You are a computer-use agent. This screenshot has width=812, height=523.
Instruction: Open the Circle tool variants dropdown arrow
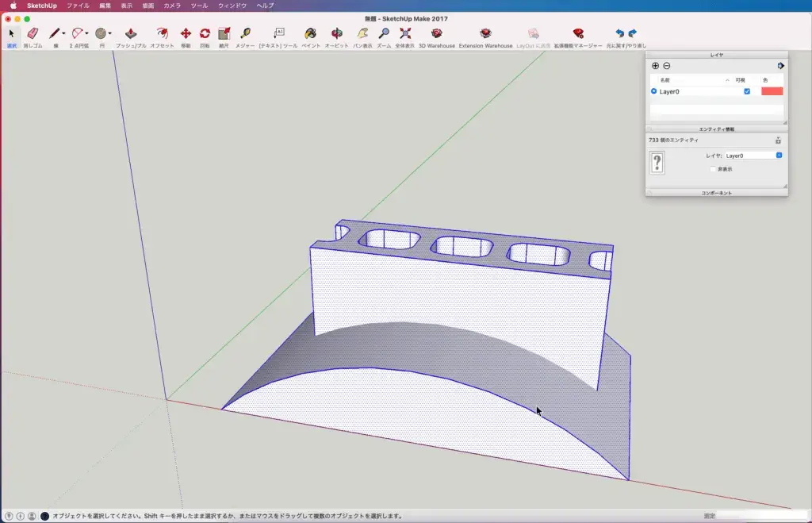pyautogui.click(x=109, y=33)
